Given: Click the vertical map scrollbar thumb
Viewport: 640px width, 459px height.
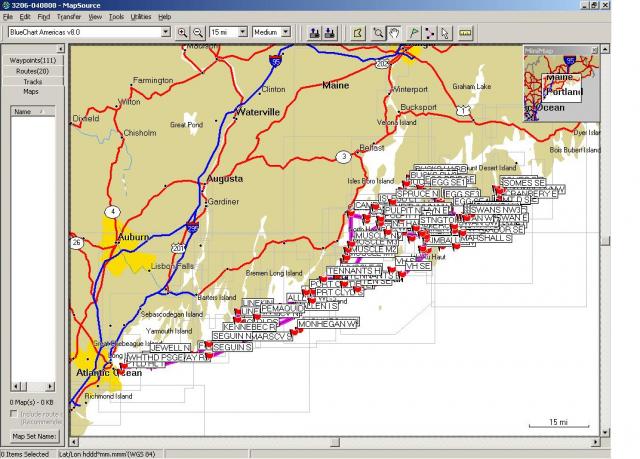Looking at the screenshot, I should coord(605,241).
